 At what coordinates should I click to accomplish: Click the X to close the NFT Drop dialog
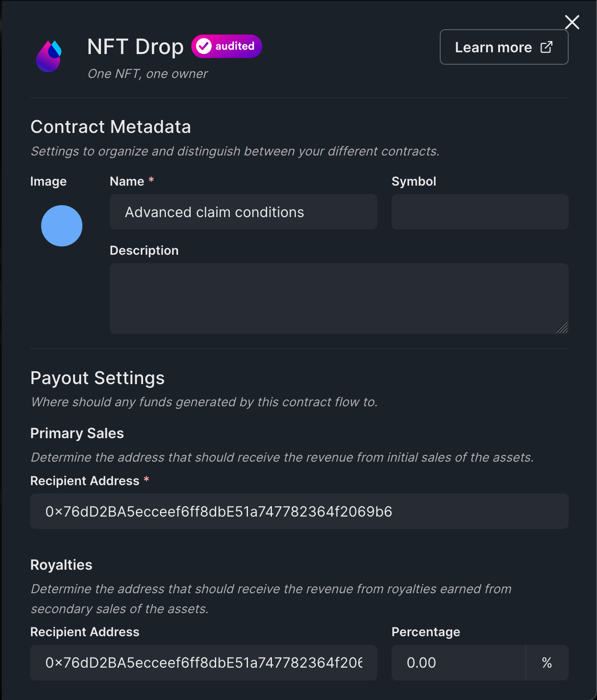(572, 22)
